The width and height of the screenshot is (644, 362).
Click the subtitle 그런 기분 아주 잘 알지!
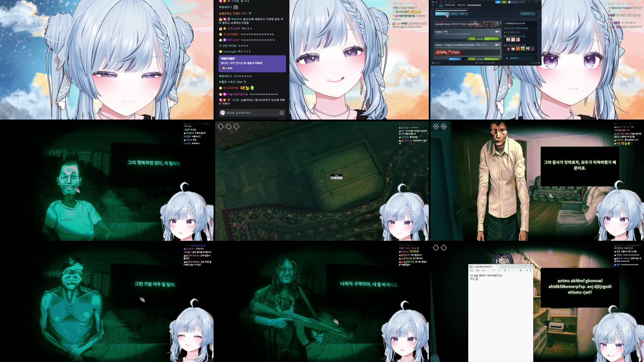(x=155, y=284)
